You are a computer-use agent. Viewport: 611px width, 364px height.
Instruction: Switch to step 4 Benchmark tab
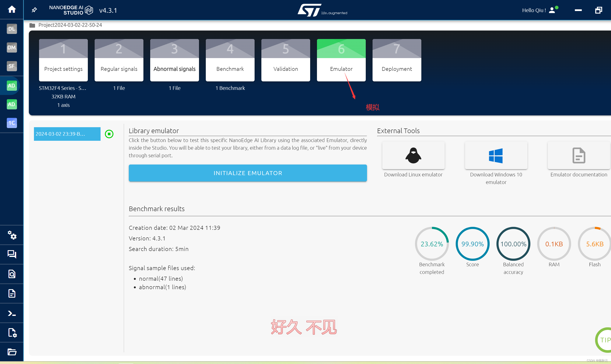230,60
